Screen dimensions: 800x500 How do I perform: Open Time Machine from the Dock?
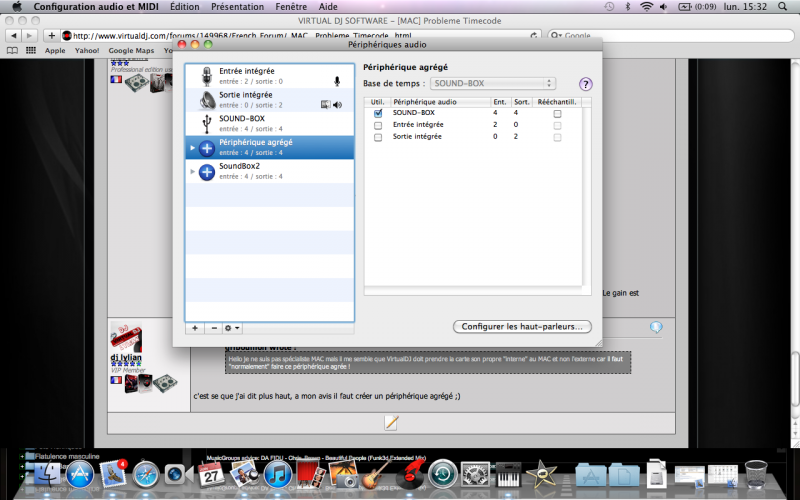point(442,474)
